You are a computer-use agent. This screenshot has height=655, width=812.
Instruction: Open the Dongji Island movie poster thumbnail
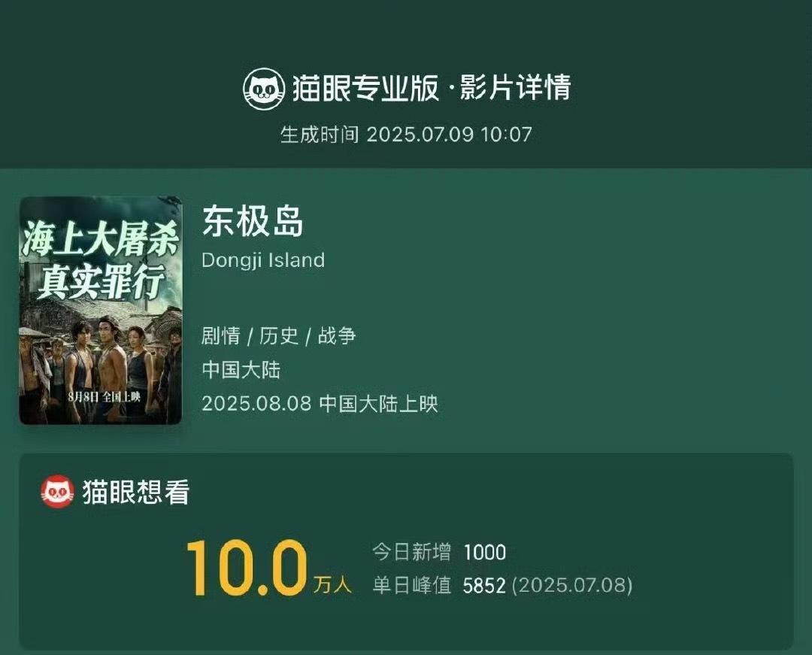101,311
